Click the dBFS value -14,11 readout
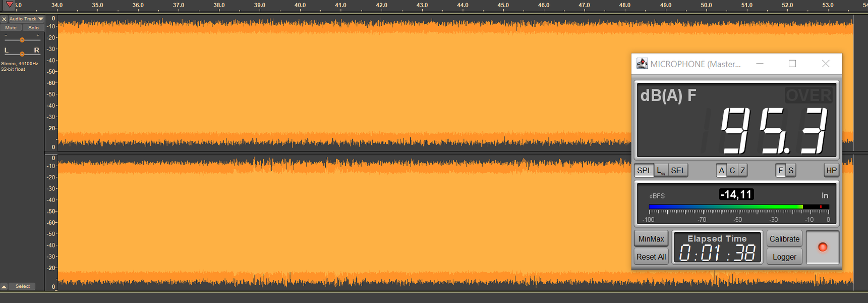This screenshot has width=868, height=303. tap(736, 194)
